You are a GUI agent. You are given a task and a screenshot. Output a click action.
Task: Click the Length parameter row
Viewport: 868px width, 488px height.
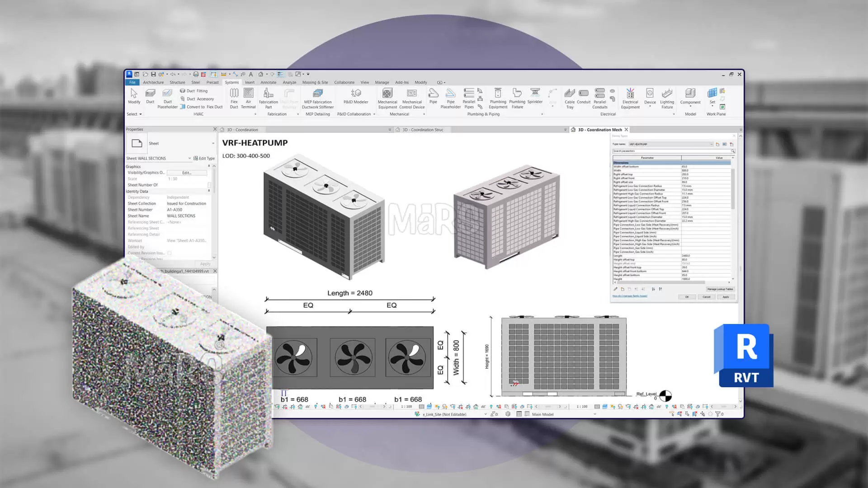tap(672, 256)
